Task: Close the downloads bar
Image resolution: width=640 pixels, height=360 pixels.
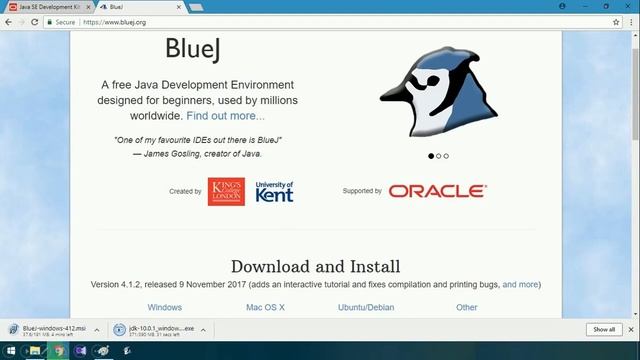Action: [631, 329]
